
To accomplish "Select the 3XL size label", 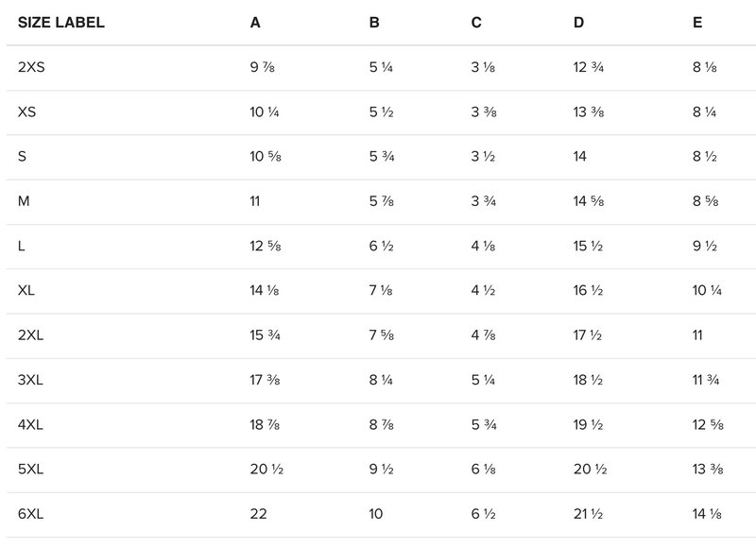I will [30, 380].
